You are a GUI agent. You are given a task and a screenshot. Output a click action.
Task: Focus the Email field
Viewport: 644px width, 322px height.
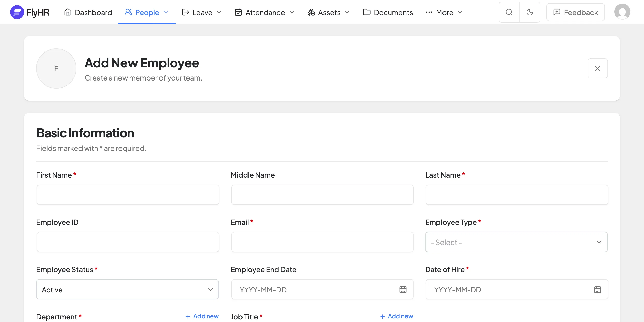pyautogui.click(x=323, y=242)
